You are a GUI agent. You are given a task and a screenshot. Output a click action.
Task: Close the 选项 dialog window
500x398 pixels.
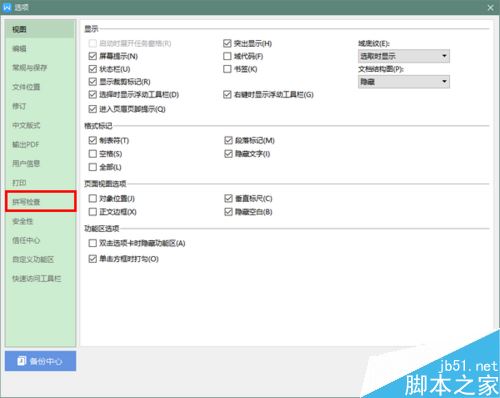491,7
